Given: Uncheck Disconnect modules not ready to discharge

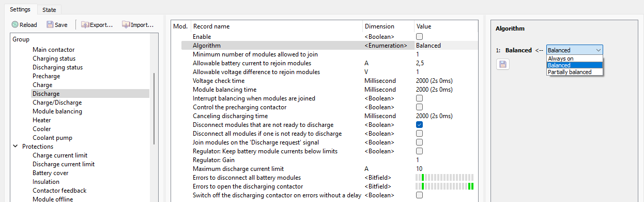Looking at the screenshot, I should 419,125.
